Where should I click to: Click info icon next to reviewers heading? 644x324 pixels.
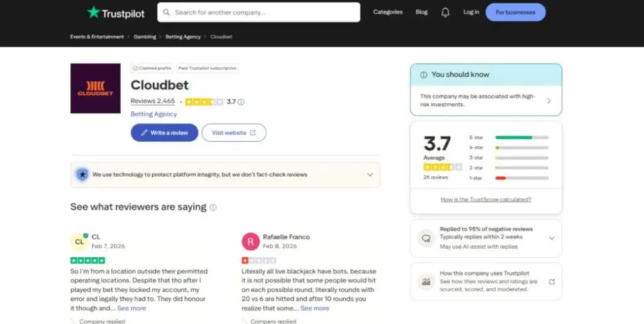point(213,208)
